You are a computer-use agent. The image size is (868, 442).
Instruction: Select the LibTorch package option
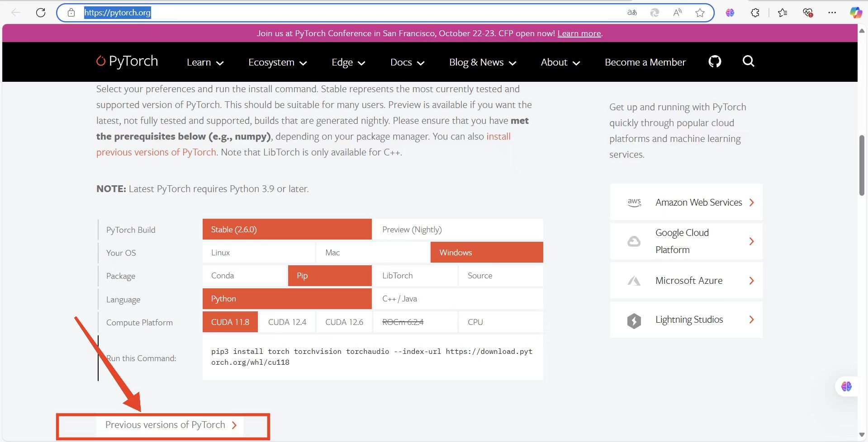pos(415,276)
